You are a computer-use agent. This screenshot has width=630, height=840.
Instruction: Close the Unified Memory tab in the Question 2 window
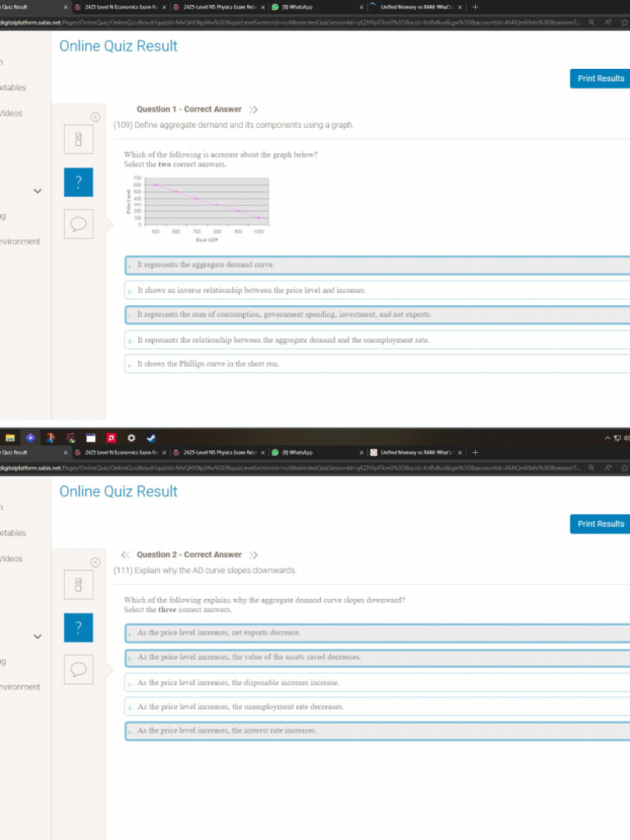click(460, 453)
